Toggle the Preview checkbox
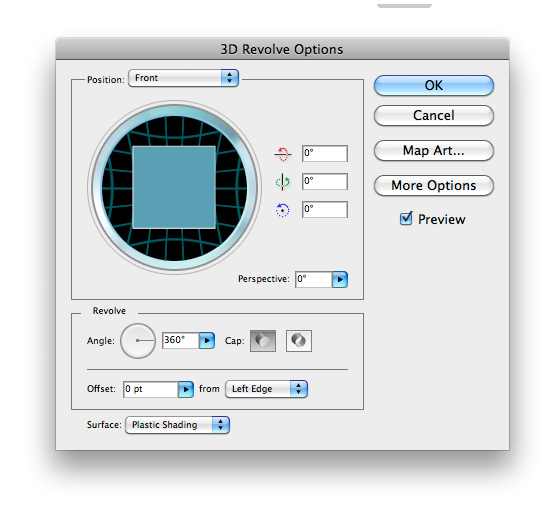The height and width of the screenshot is (508, 558). tap(406, 219)
